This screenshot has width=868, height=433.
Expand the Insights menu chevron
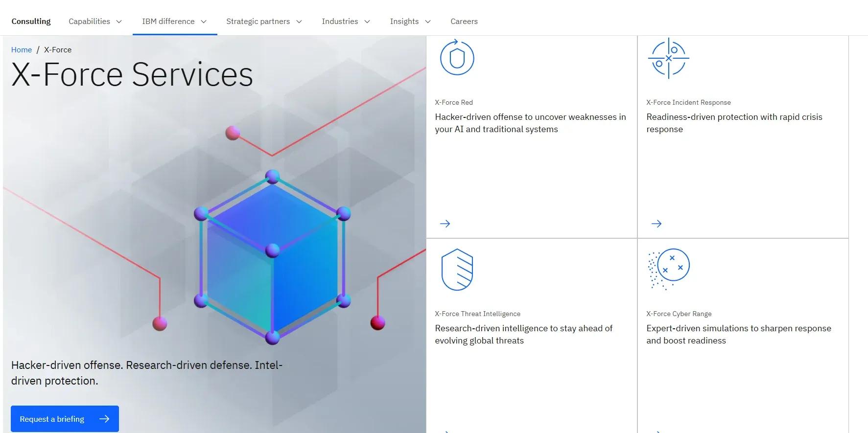(428, 22)
